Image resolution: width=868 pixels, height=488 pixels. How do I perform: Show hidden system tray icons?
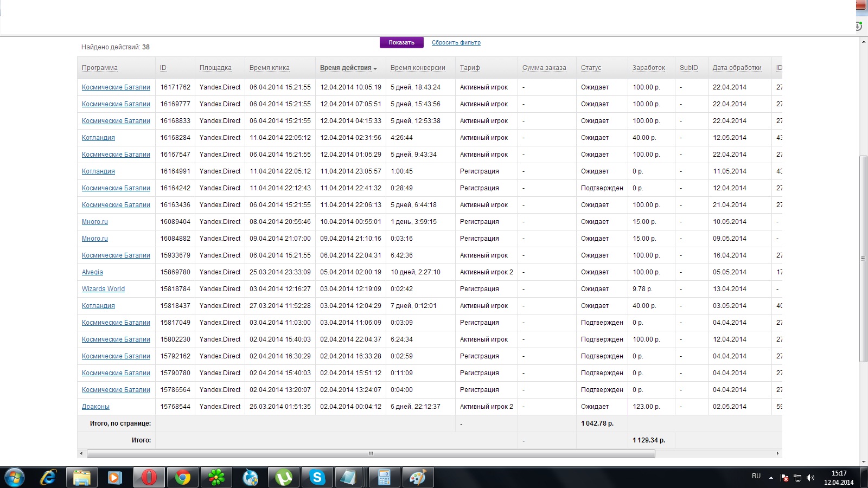pyautogui.click(x=771, y=478)
